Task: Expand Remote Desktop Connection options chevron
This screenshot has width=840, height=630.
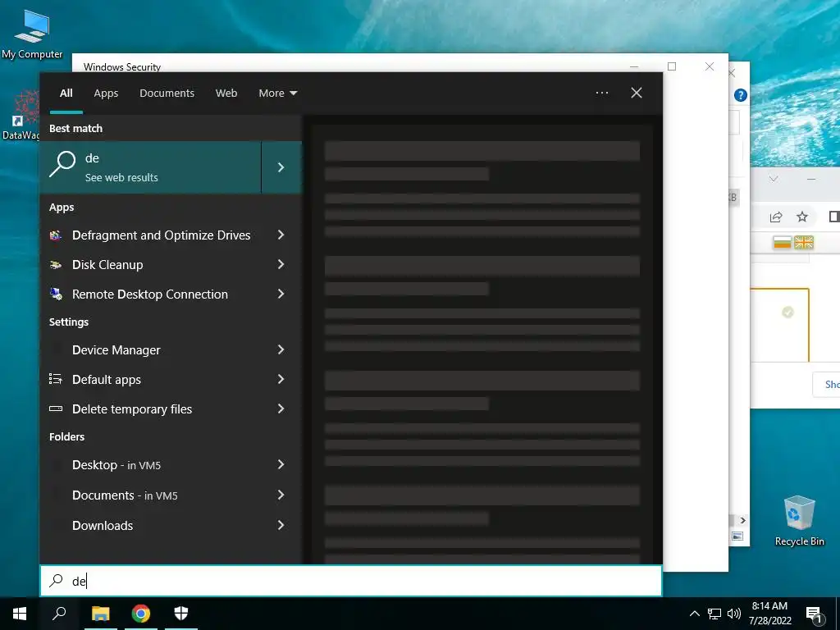Action: 281,294
